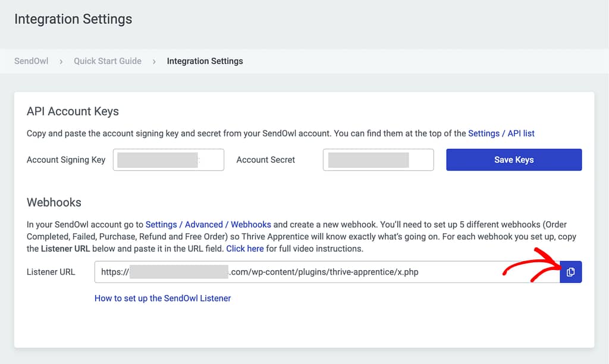Viewport: 609px width, 364px height.
Task: Open the Settings / API list link
Action: 501,133
